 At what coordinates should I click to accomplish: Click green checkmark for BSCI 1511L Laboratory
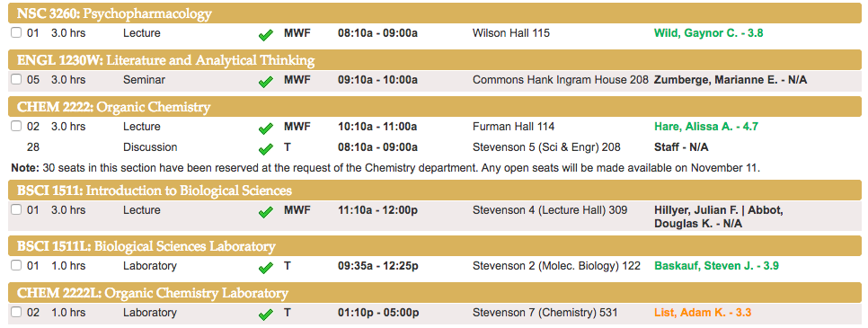click(x=266, y=268)
